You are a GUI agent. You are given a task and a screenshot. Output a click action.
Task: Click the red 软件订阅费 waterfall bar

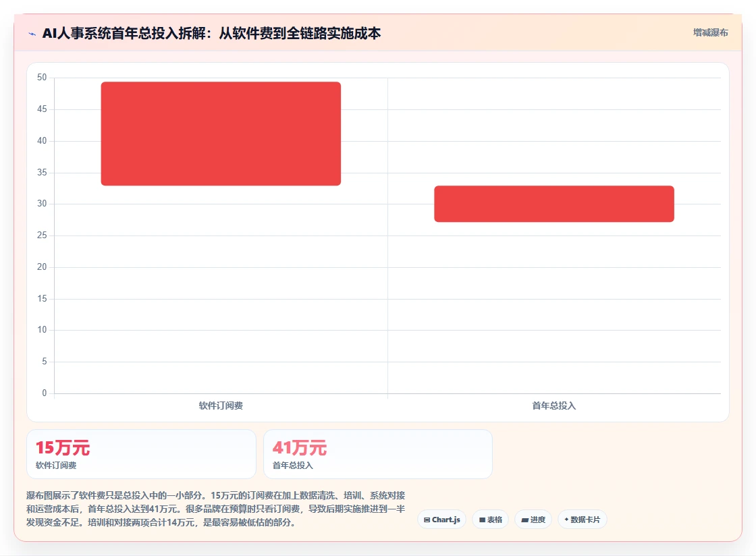[221, 134]
